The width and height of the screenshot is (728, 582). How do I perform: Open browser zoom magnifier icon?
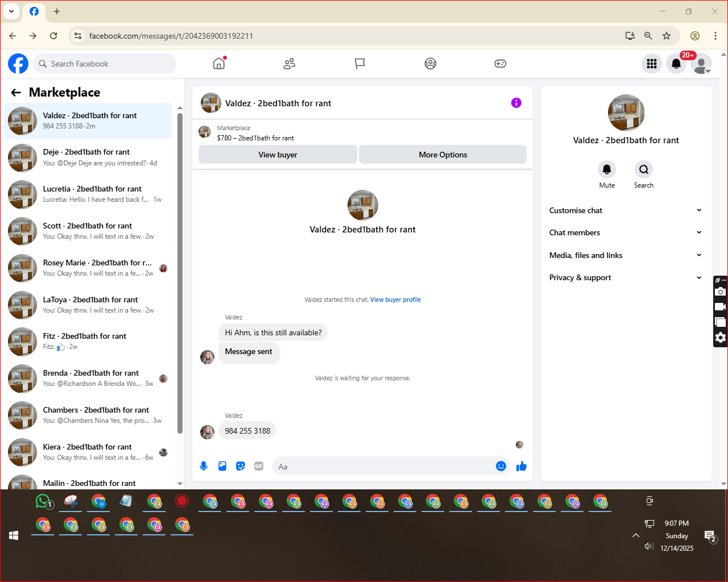(648, 36)
